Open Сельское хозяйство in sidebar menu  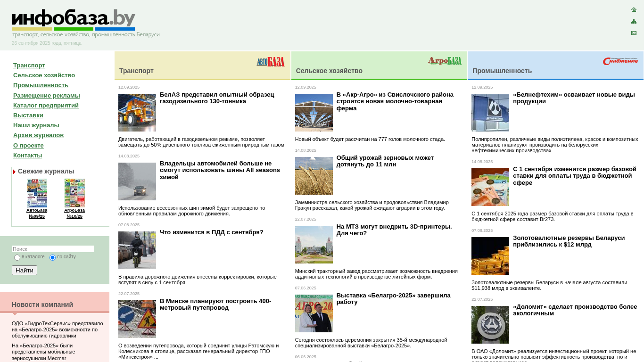[x=44, y=75]
